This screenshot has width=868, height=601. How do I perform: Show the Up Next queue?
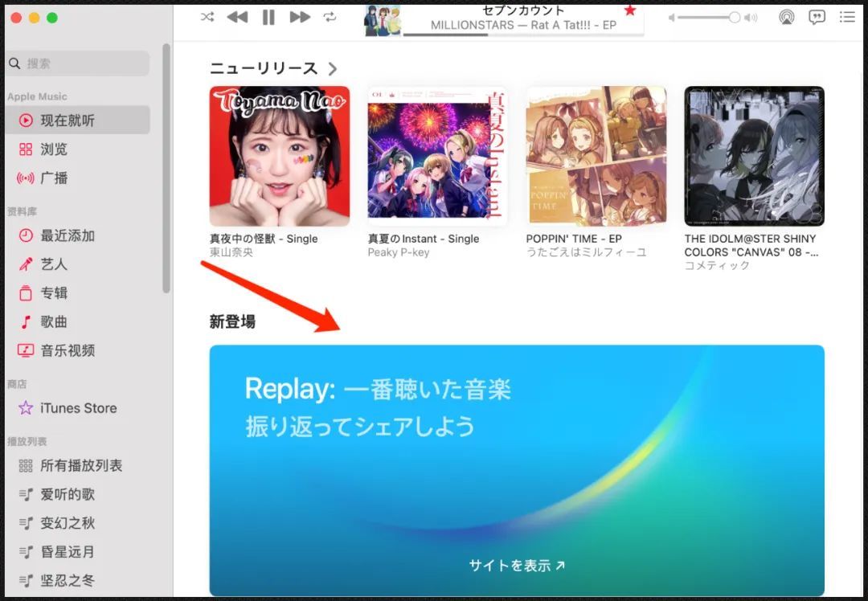tap(847, 16)
